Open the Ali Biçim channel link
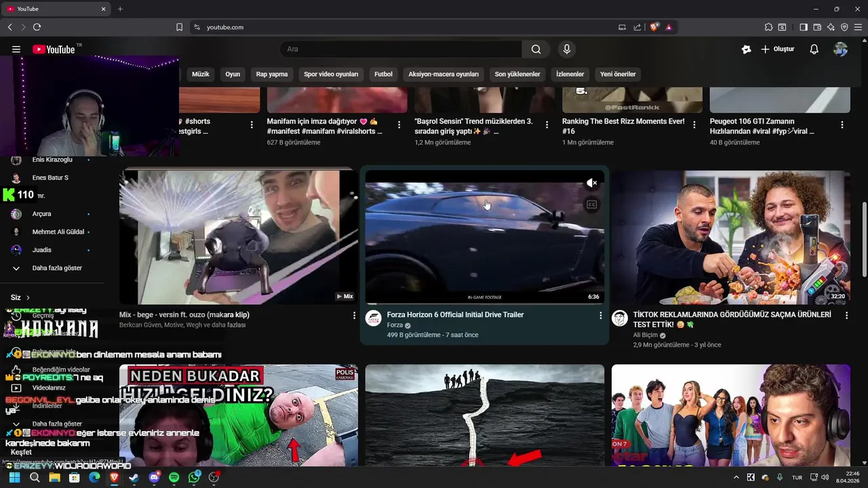868x488 pixels. click(646, 335)
